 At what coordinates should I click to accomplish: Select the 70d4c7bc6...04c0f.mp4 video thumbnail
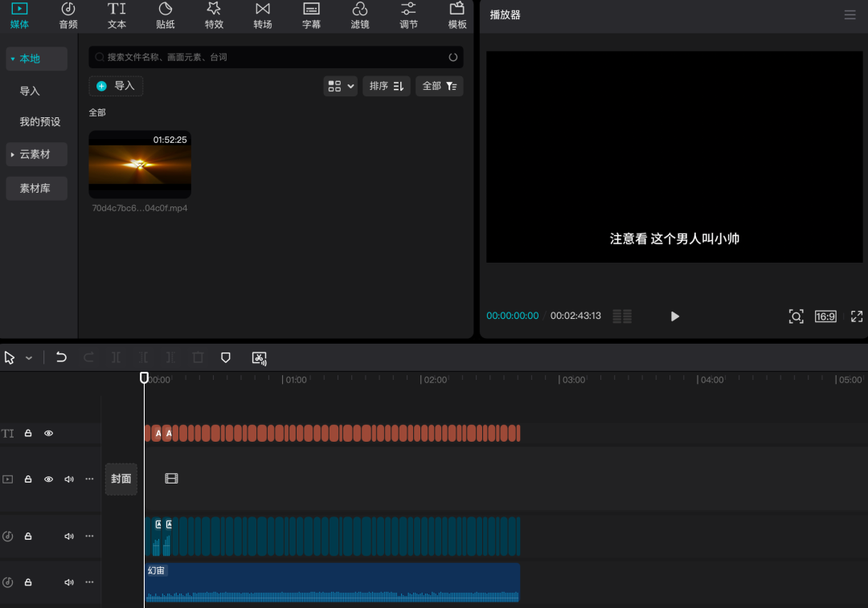pos(140,165)
